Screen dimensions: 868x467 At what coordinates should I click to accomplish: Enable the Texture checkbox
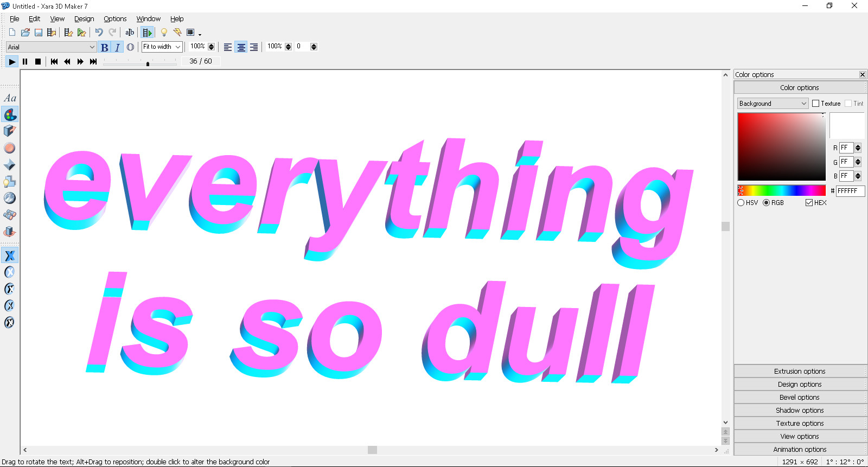tap(815, 104)
